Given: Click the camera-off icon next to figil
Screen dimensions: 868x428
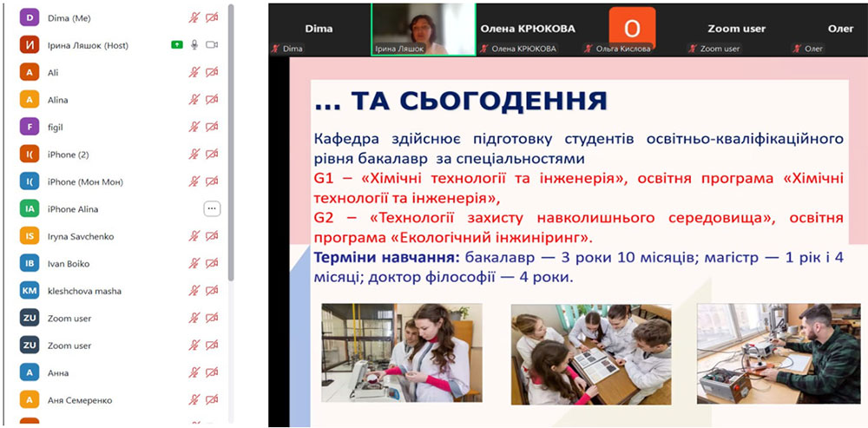Looking at the screenshot, I should point(212,127).
